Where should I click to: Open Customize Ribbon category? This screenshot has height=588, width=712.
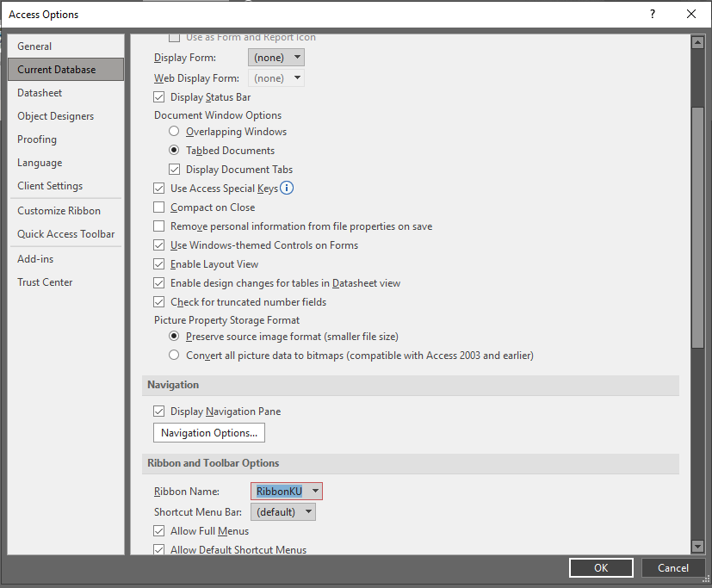[65, 211]
